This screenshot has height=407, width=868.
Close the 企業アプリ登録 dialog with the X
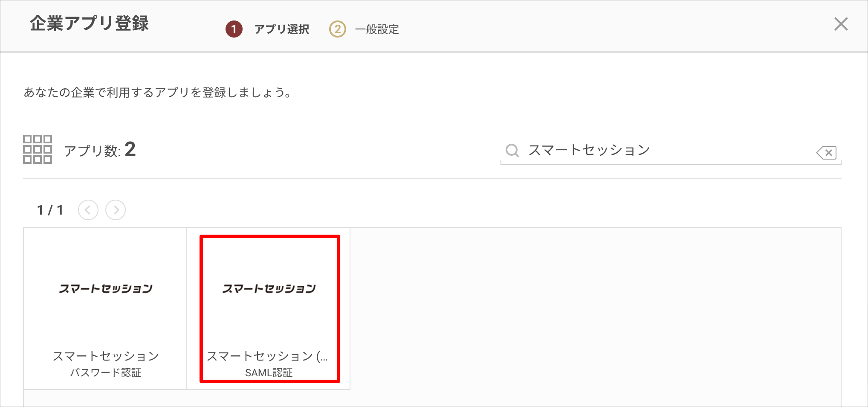pos(841,24)
